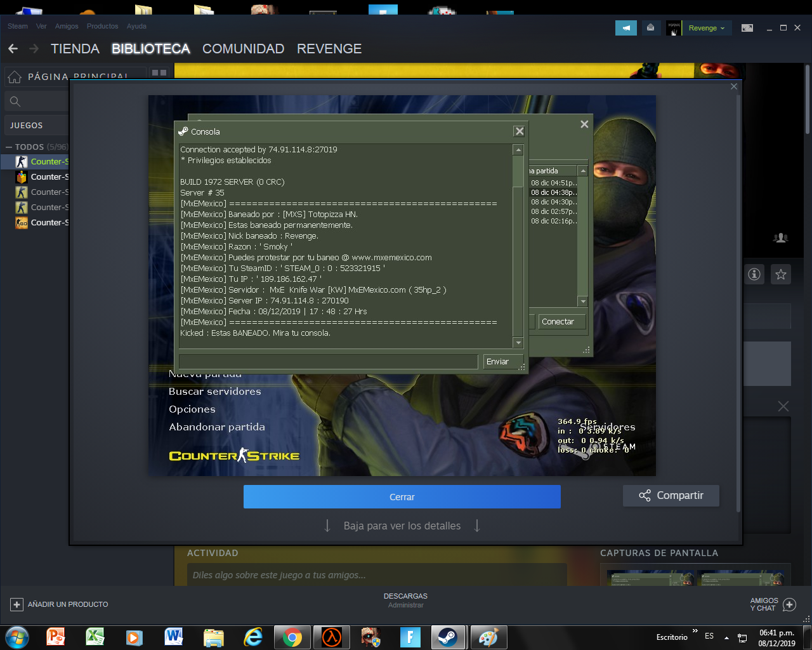Open File Explorer from taskbar

[214, 637]
